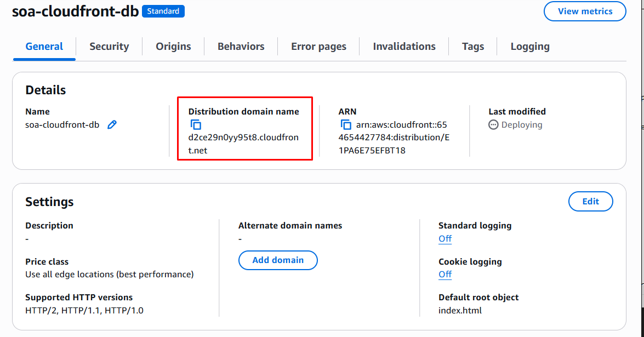Click the ARN value text
This screenshot has height=337, width=644.
click(394, 138)
